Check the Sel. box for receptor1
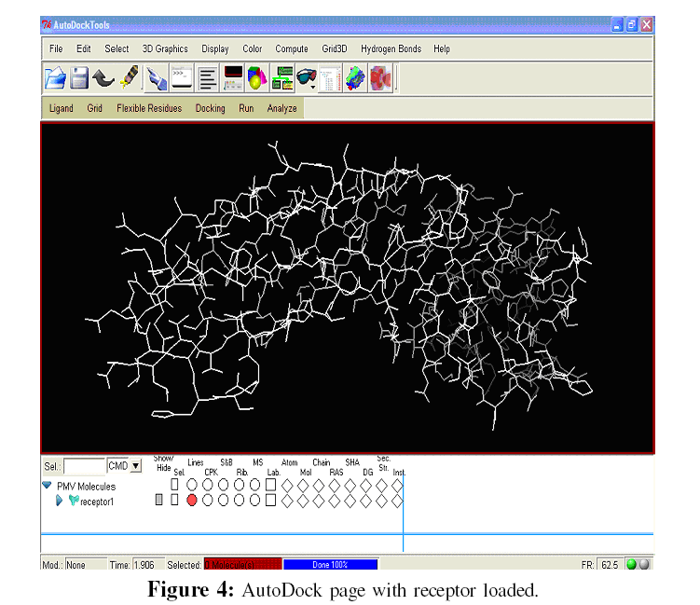 point(174,501)
